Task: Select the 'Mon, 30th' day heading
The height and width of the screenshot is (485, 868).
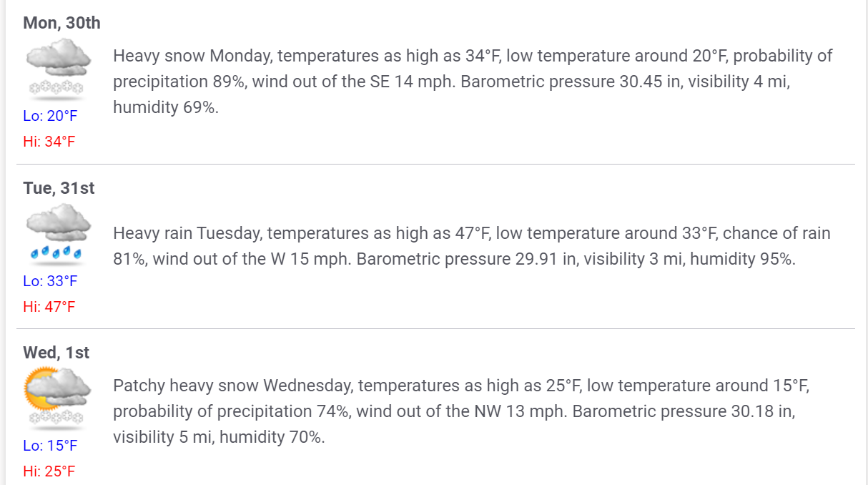Action: (61, 23)
